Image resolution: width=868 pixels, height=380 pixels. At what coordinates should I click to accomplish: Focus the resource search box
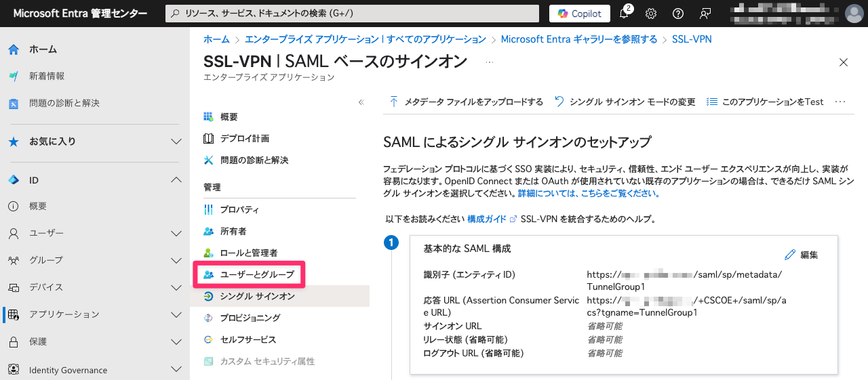(353, 14)
